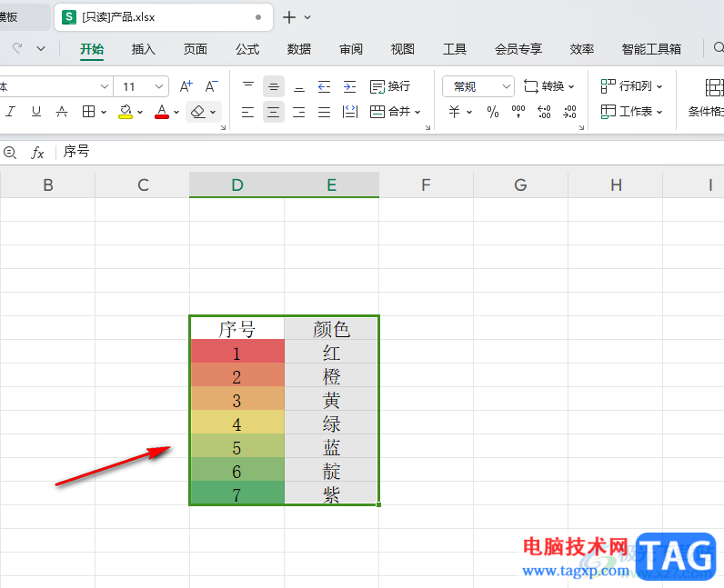724x588 pixels.
Task: Toggle vertical middle alignment
Action: [x=274, y=86]
